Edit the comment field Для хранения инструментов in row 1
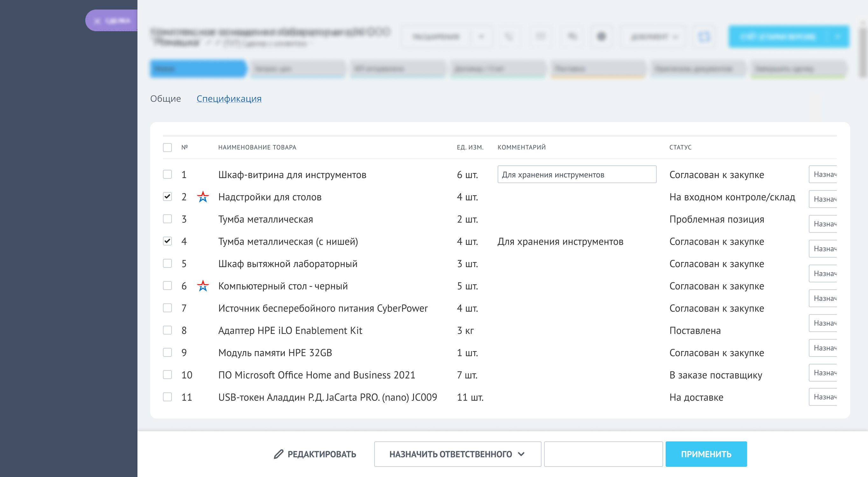This screenshot has width=868, height=477. 577,175
